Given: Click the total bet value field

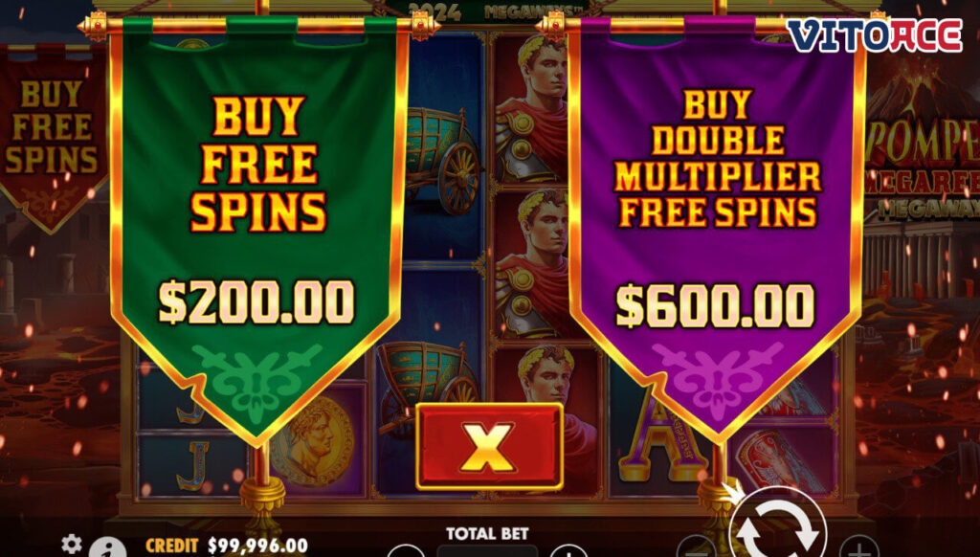Looking at the screenshot, I should 487,551.
